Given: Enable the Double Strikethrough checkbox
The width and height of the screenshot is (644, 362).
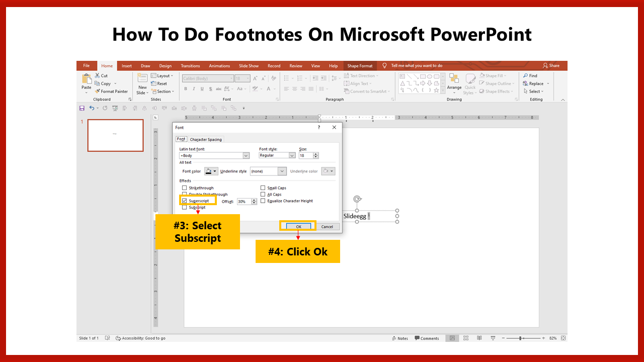Looking at the screenshot, I should (184, 194).
